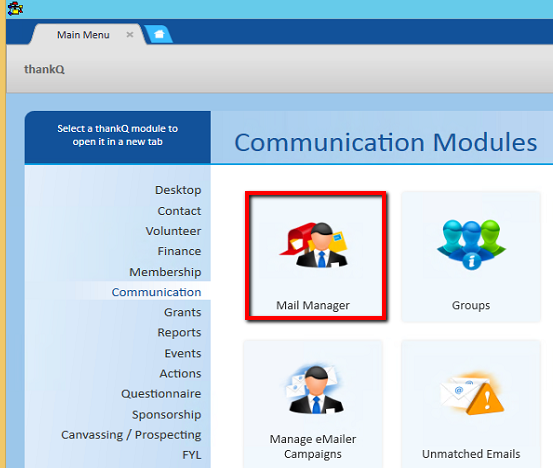Select Contact in the module list
The width and height of the screenshot is (553, 468).
[x=179, y=211]
